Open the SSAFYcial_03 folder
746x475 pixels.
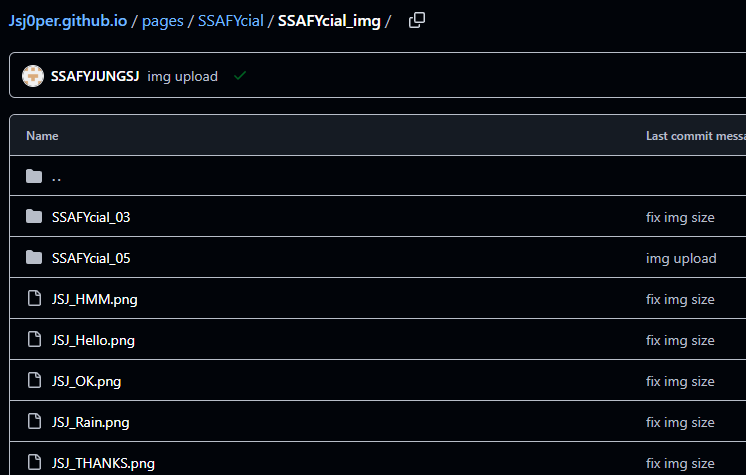point(91,217)
